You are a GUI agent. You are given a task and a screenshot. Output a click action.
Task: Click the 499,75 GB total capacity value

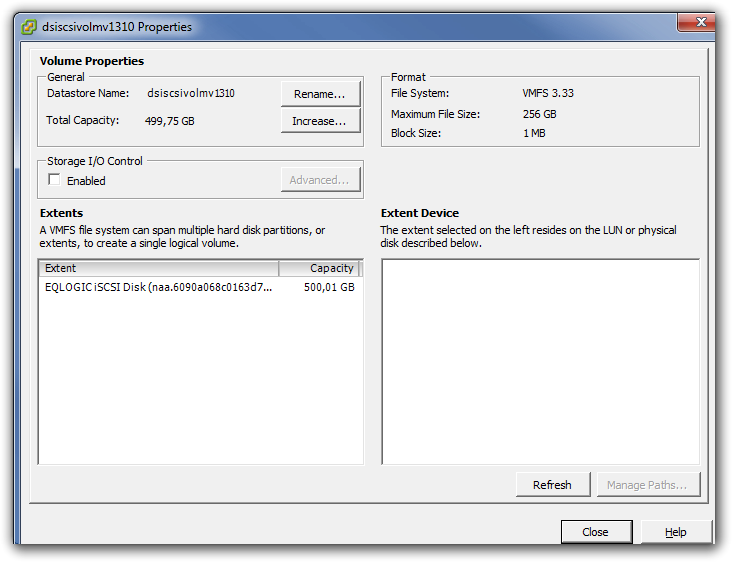tap(170, 120)
